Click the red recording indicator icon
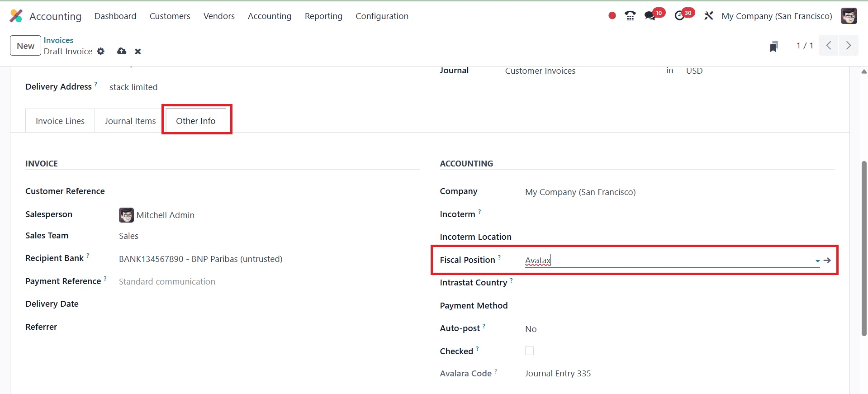 point(612,16)
